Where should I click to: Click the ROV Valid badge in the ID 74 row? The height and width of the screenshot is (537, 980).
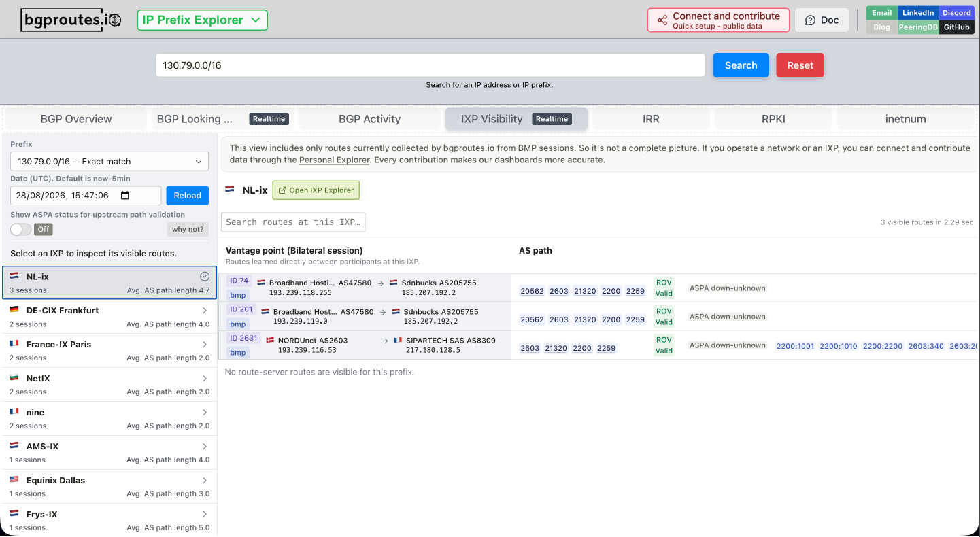664,288
